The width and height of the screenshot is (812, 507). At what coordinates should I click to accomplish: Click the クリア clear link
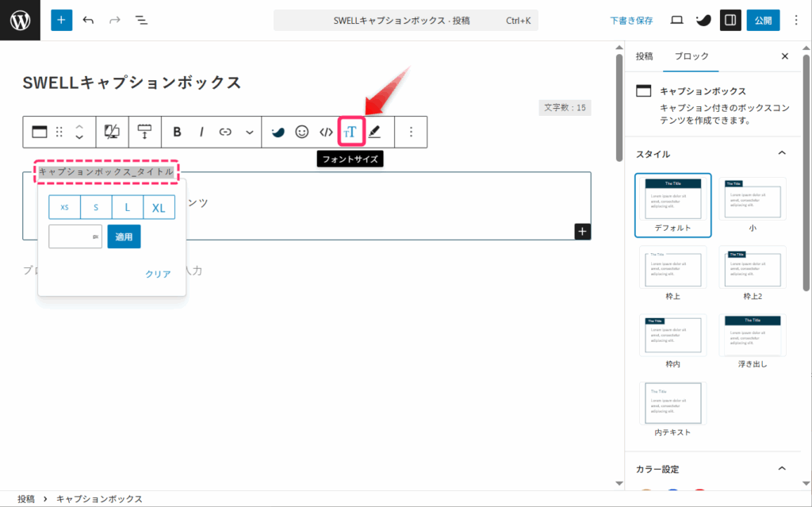coord(158,274)
